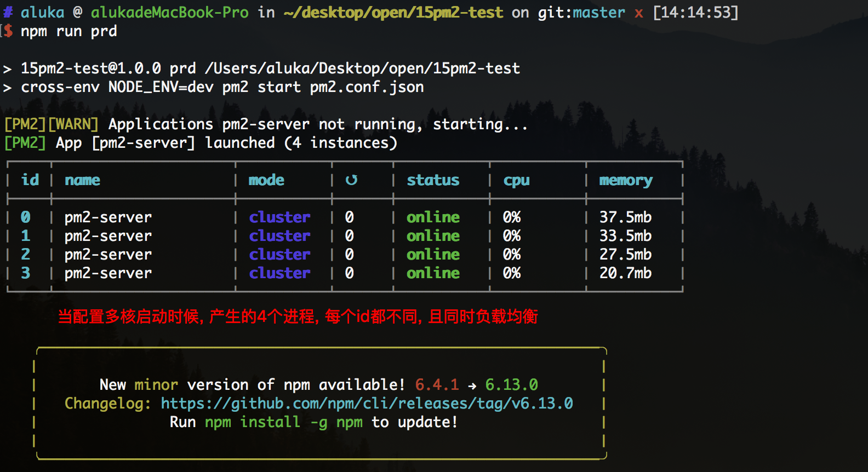The width and height of the screenshot is (868, 472).
Task: Click memory value 37.5mb
Action: click(625, 217)
